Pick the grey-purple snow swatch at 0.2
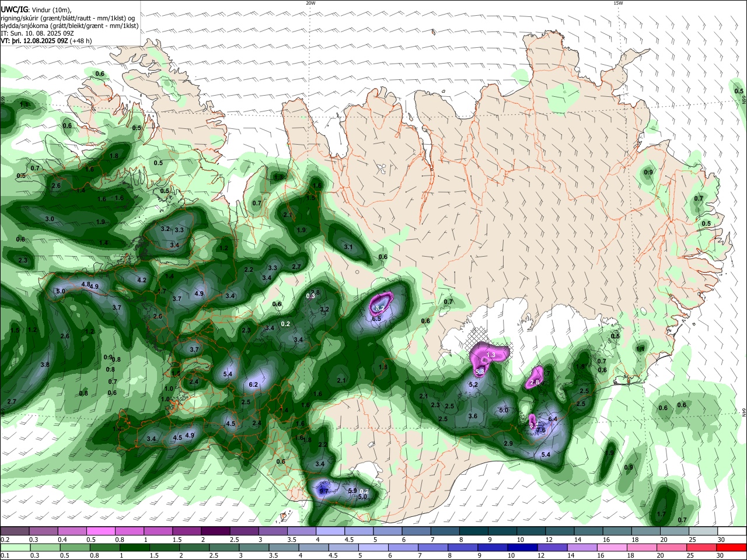 pyautogui.click(x=15, y=531)
